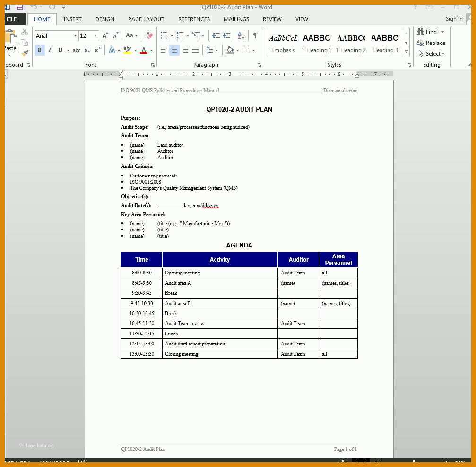
Task: Select the Format Painter brush
Action: pos(25,53)
